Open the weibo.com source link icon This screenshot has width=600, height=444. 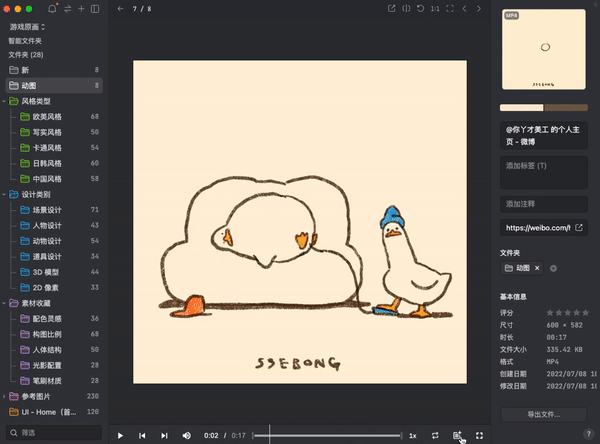pos(579,228)
